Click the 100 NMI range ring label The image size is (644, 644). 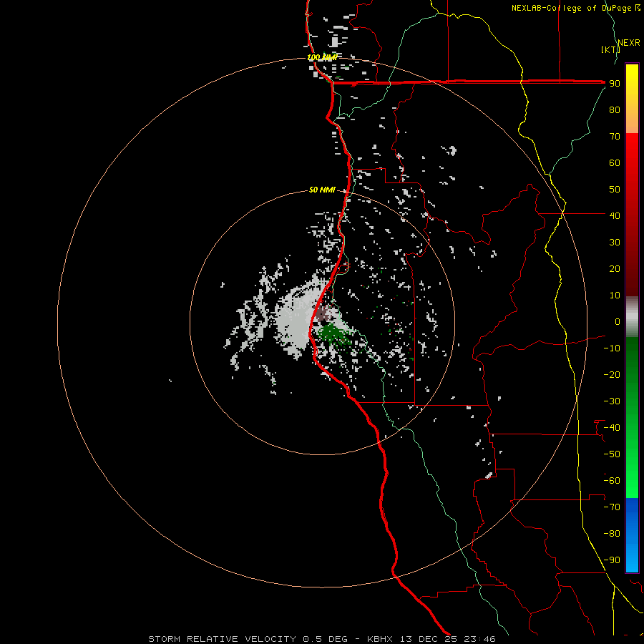point(322,57)
